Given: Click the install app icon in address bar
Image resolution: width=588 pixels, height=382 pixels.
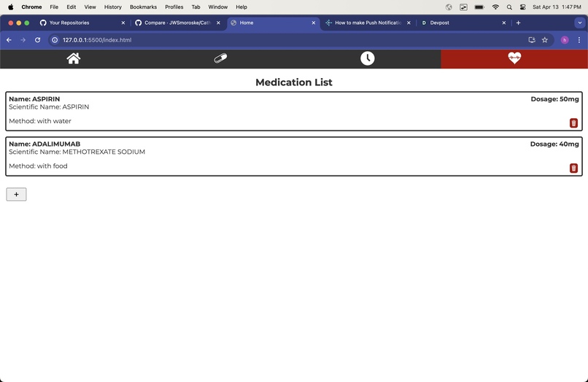Looking at the screenshot, I should click(x=531, y=40).
